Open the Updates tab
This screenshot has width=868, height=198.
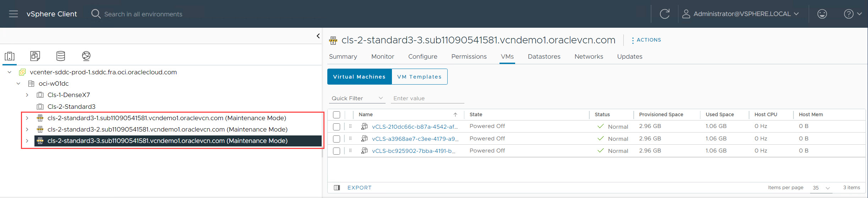click(629, 57)
